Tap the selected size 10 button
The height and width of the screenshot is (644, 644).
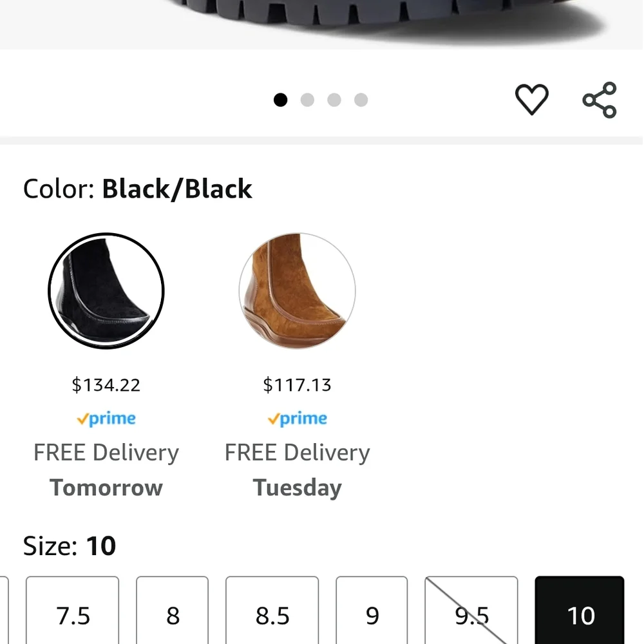580,615
